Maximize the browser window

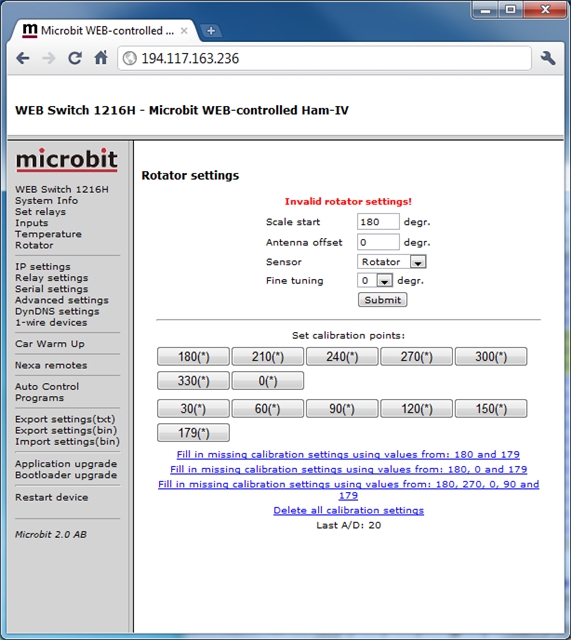(510, 10)
